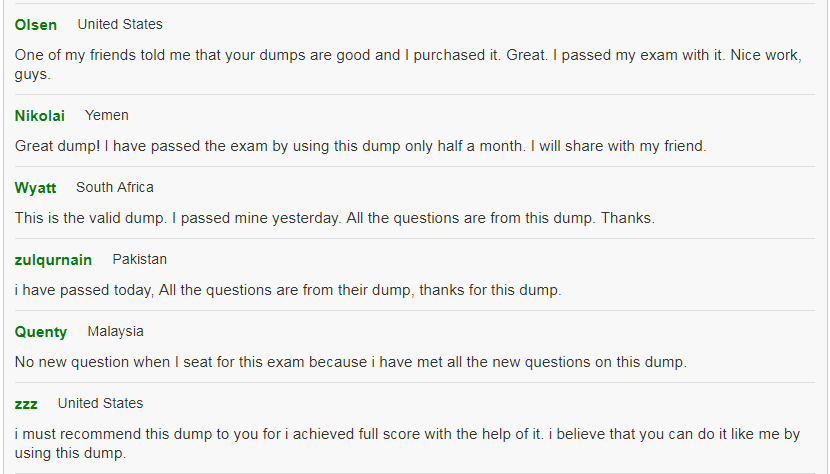Viewport: 830px width, 474px height.
Task: Click Nikolai's review starting with Great dump
Action: (x=360, y=146)
